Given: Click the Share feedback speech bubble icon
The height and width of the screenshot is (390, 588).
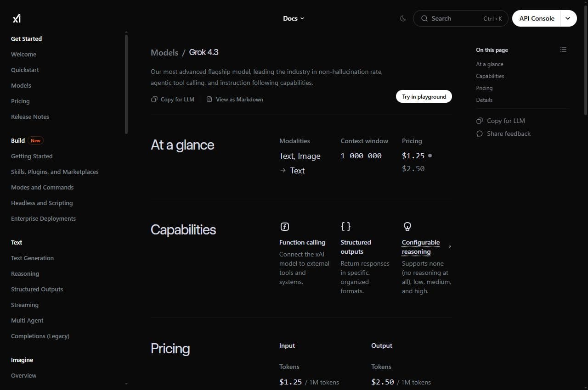Looking at the screenshot, I should point(480,134).
